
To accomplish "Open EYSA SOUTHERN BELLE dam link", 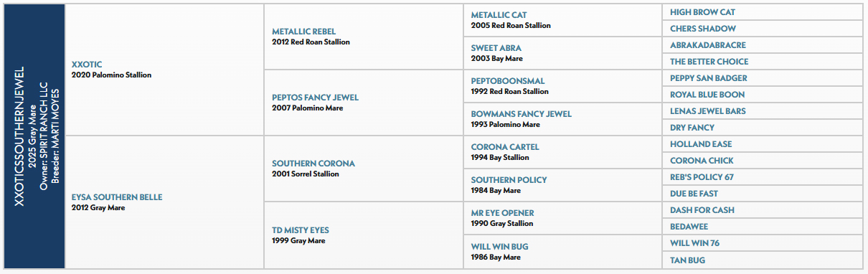I will pos(117,197).
